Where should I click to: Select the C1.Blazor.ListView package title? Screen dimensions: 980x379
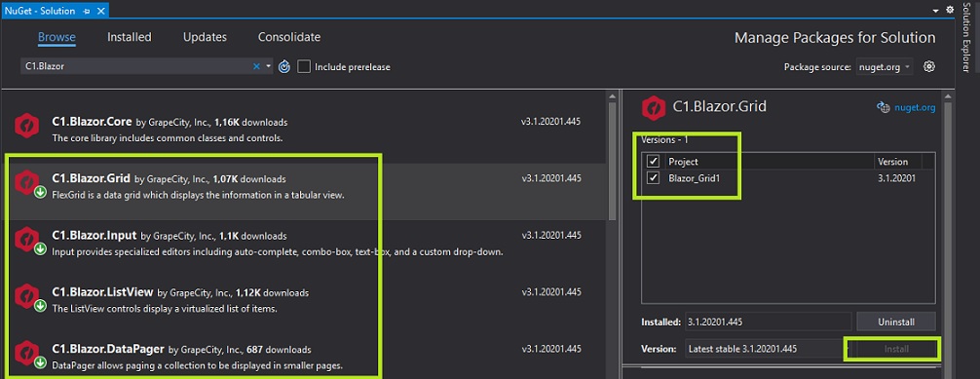tap(103, 292)
